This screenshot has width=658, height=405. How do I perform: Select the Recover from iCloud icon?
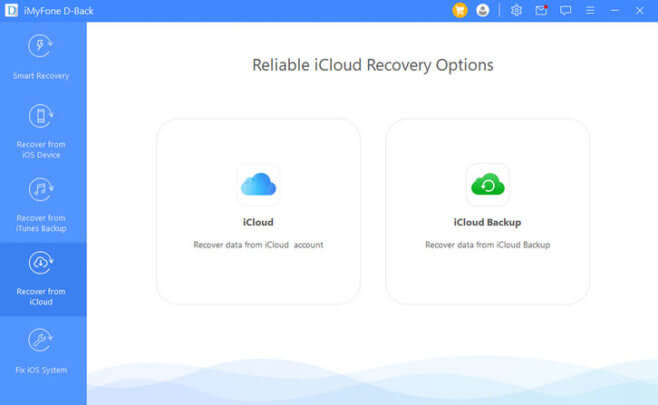[40, 263]
